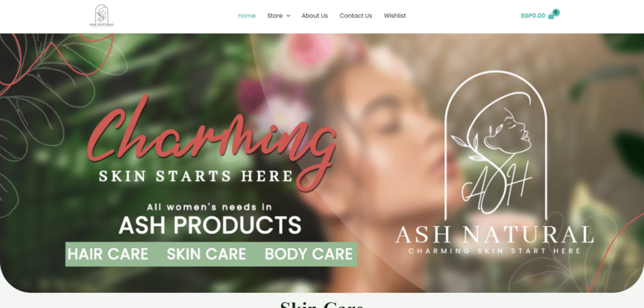The image size is (644, 308).
Task: Click the ASH PRODUCTS headline
Action: pyautogui.click(x=210, y=225)
